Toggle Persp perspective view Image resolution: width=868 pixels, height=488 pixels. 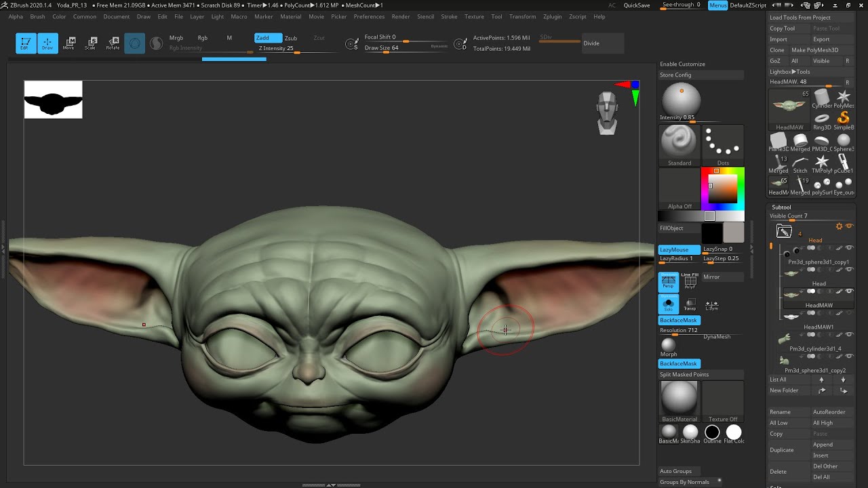tap(669, 282)
